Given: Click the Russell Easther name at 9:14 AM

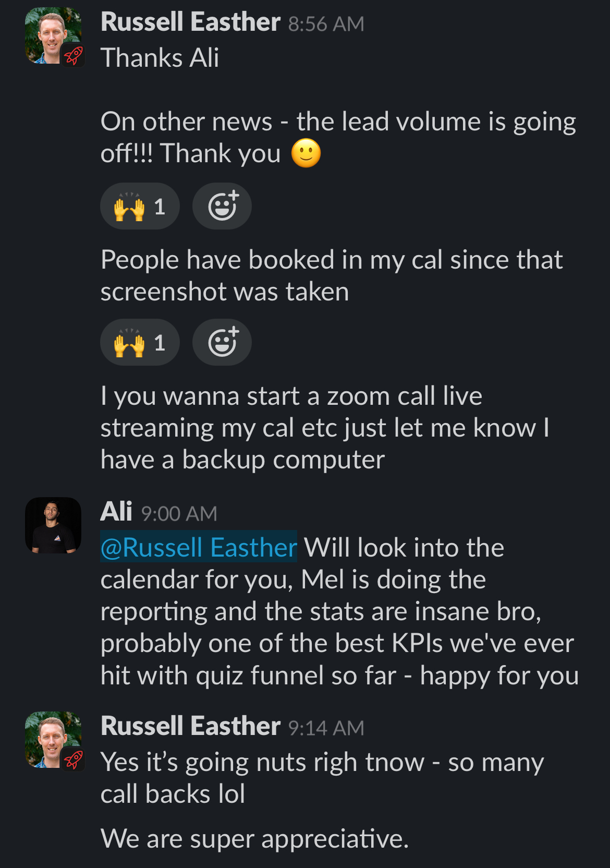Looking at the screenshot, I should pos(190,727).
